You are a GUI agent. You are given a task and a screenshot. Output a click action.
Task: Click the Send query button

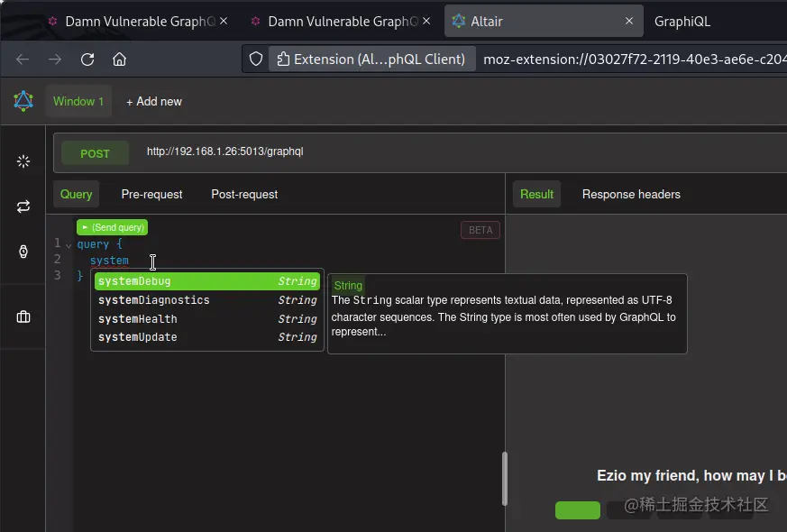coord(113,227)
